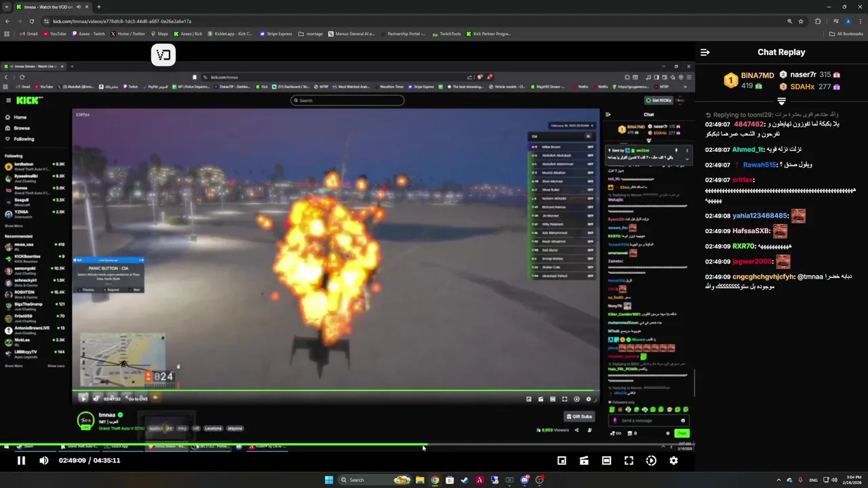The width and height of the screenshot is (868, 488).
Task: Open the playback speed control
Action: [651, 460]
